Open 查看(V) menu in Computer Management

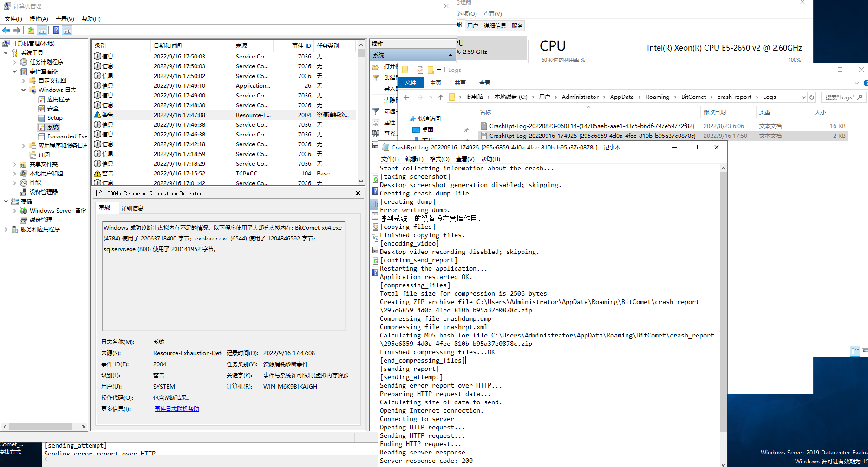65,19
